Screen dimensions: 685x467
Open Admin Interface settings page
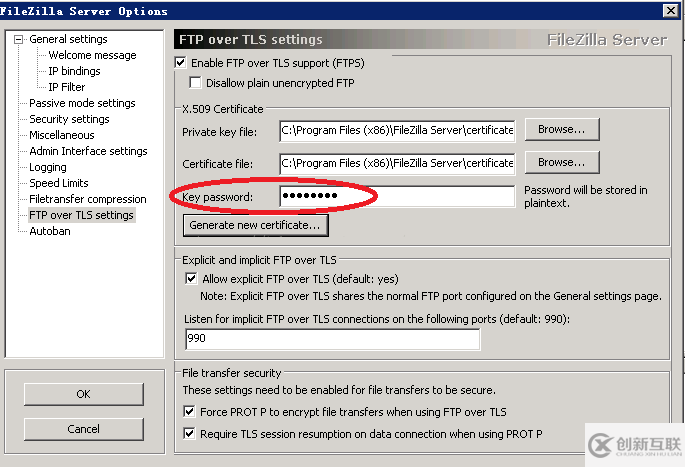(x=88, y=151)
